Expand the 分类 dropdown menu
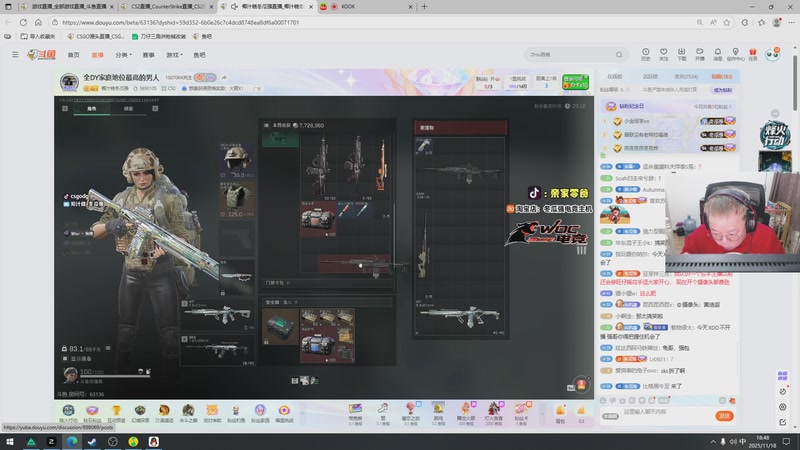The width and height of the screenshot is (800, 450). point(123,55)
